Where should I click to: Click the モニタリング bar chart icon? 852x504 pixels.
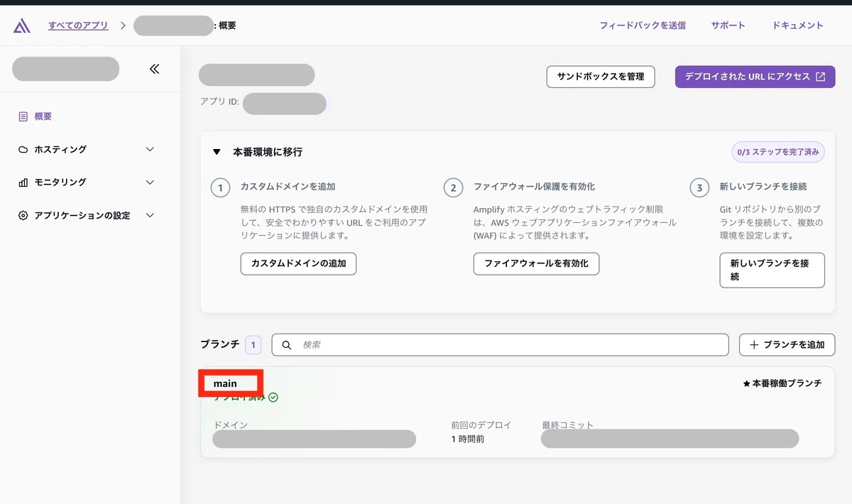click(x=23, y=182)
